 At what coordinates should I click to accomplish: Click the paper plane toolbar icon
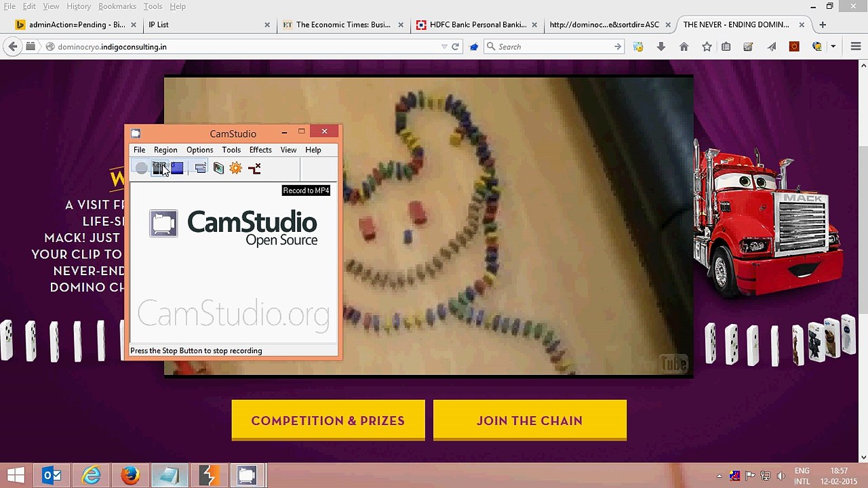pyautogui.click(x=772, y=47)
